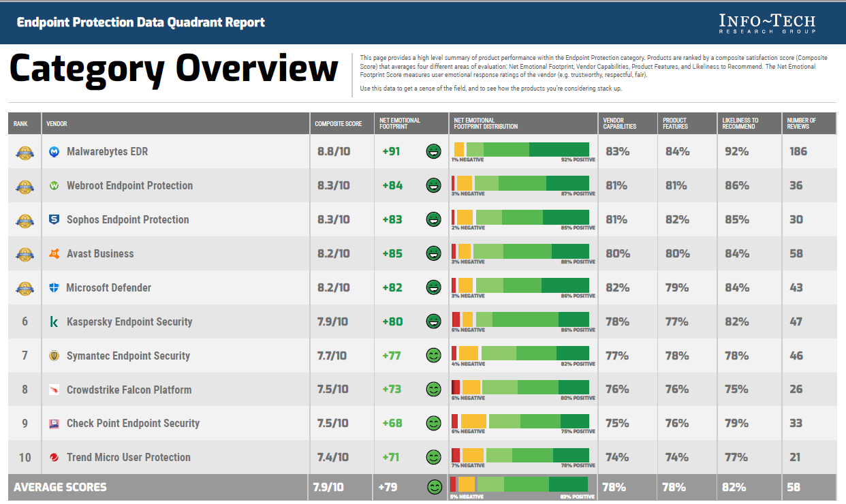Viewport: 846px width, 504px height.
Task: Select the Sophos shield logo icon
Action: click(x=54, y=219)
